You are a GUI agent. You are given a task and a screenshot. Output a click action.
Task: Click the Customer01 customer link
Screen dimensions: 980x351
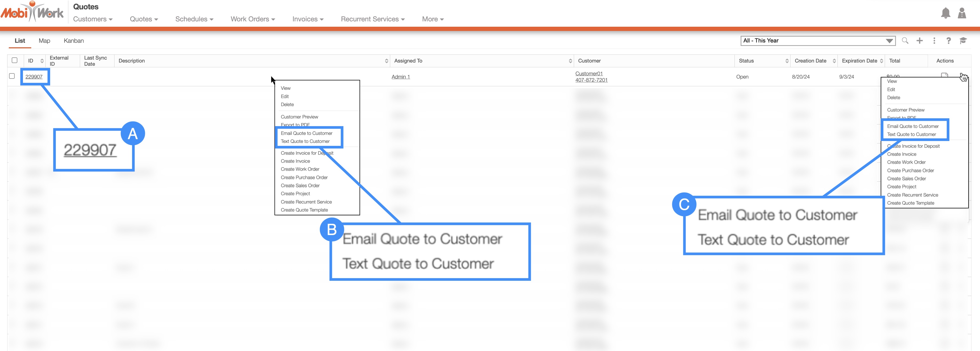click(x=588, y=73)
